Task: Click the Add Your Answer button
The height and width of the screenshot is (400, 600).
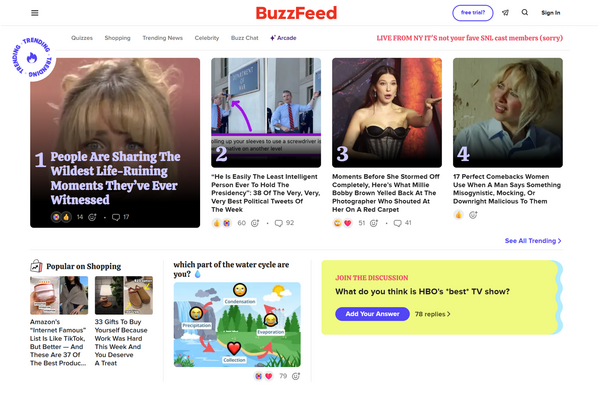Action: 372,314
